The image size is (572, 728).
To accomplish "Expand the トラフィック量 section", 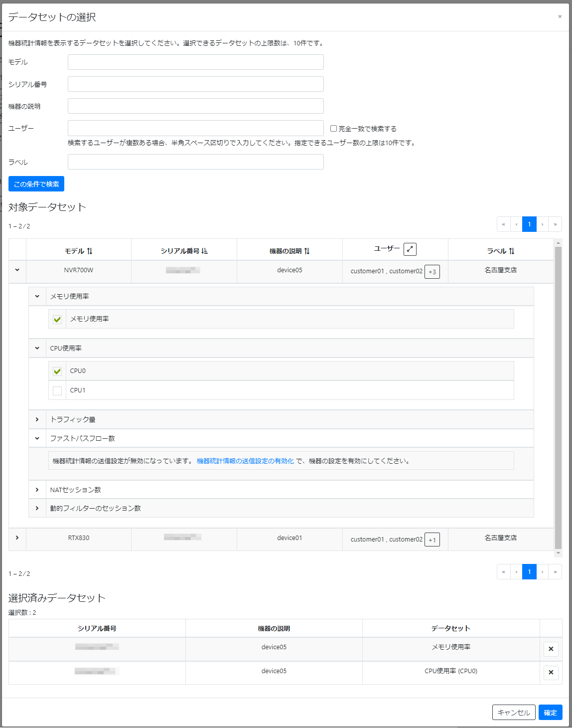I will [x=37, y=419].
